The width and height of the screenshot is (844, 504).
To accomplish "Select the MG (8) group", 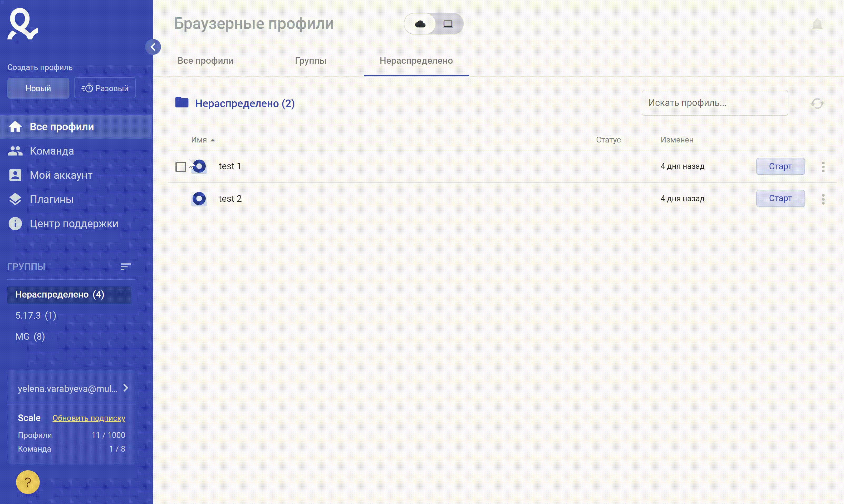I will (x=30, y=336).
